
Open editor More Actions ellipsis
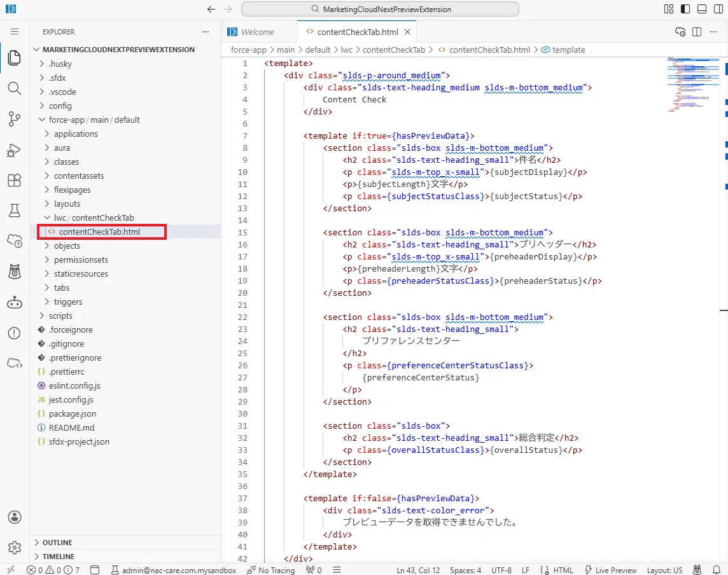point(713,32)
